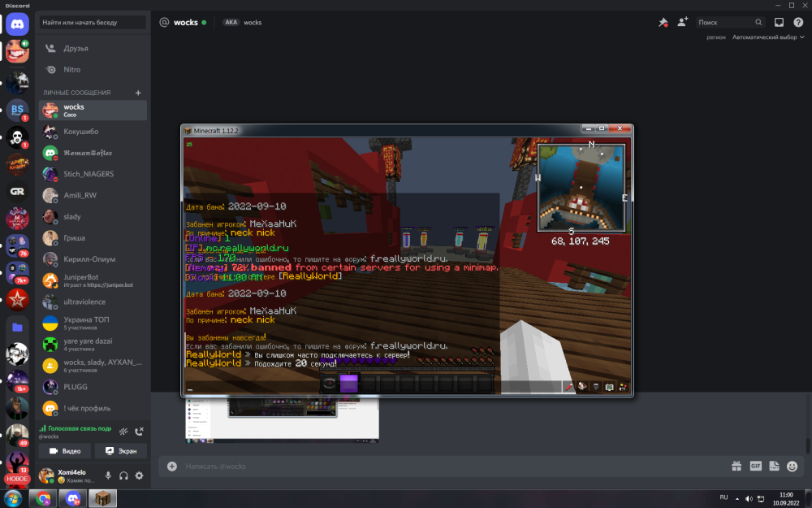The width and height of the screenshot is (812, 508).
Task: Share screen with Экран button
Action: tap(121, 451)
